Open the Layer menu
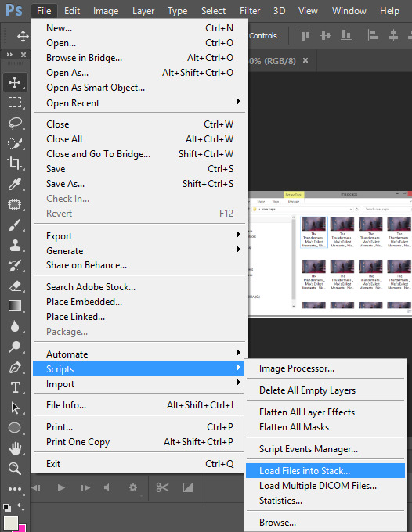The width and height of the screenshot is (412, 532). 143,11
